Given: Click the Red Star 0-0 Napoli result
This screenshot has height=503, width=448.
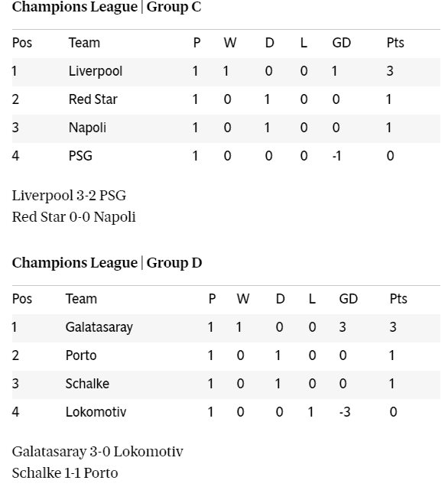Looking at the screenshot, I should pyautogui.click(x=74, y=217).
